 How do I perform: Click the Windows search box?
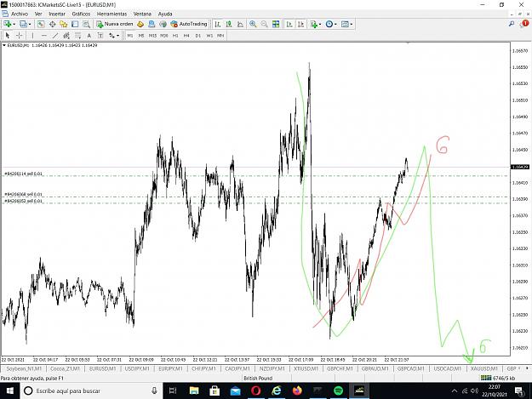[92, 390]
